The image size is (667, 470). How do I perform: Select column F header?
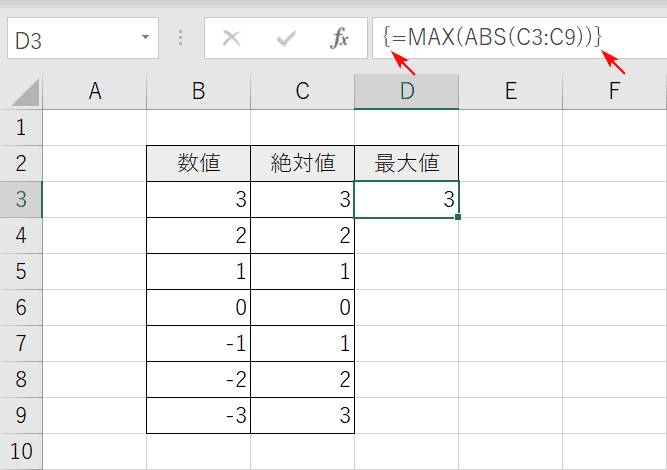614,91
